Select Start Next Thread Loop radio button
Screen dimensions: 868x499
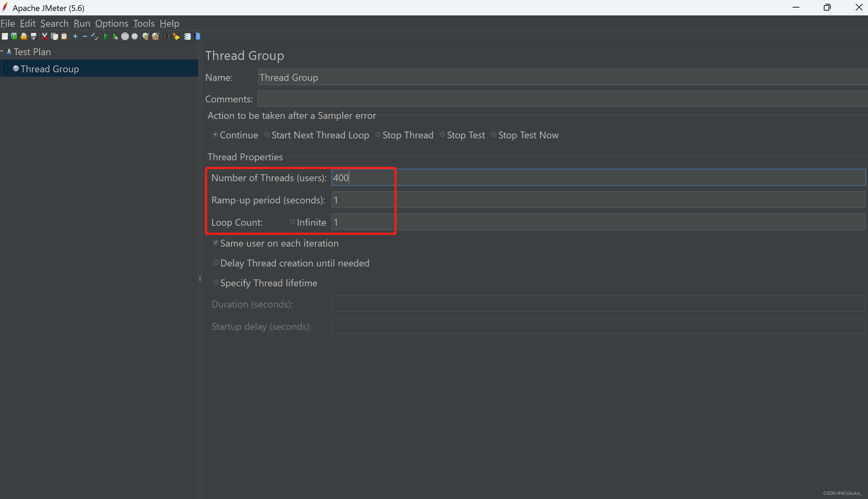267,135
